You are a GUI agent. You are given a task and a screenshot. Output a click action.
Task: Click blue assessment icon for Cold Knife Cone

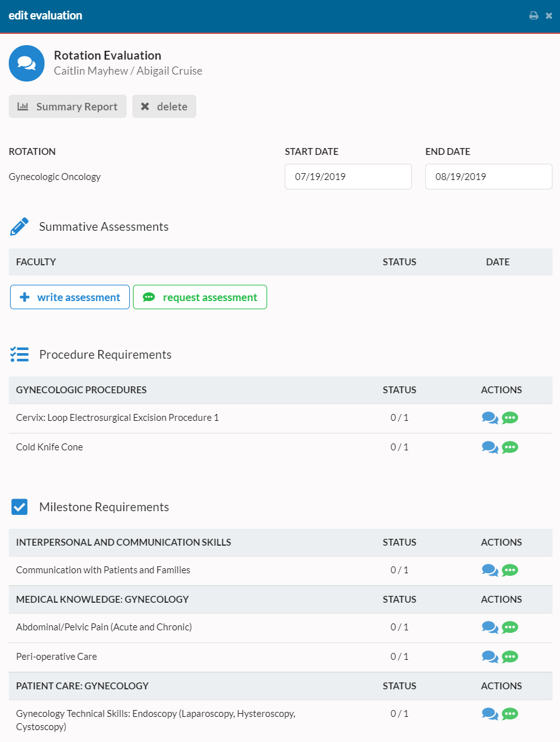click(x=490, y=447)
